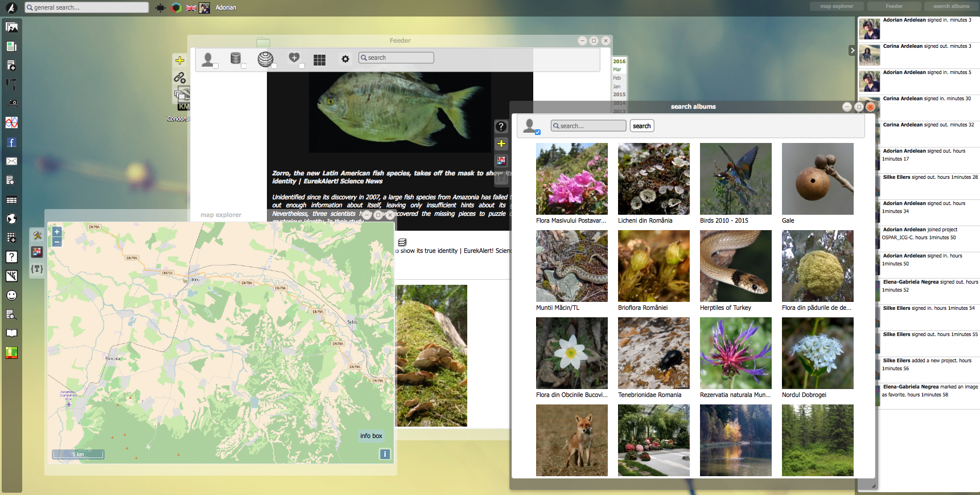Click the globe icon in the sidebar
The width and height of the screenshot is (980, 495).
[11, 219]
